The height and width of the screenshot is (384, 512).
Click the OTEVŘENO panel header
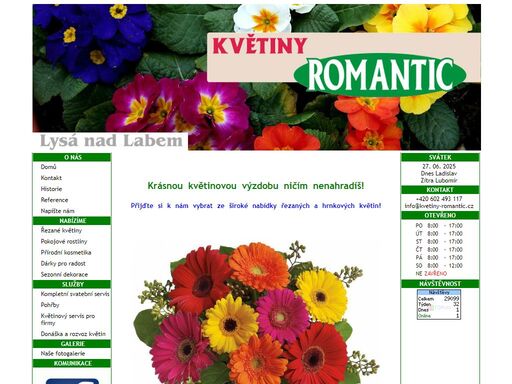[440, 215]
